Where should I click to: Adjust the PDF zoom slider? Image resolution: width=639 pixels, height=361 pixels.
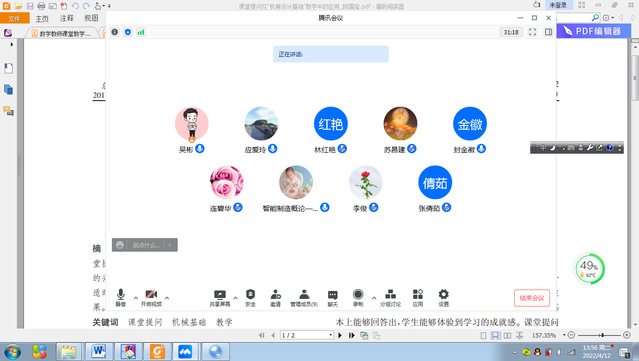click(x=602, y=335)
